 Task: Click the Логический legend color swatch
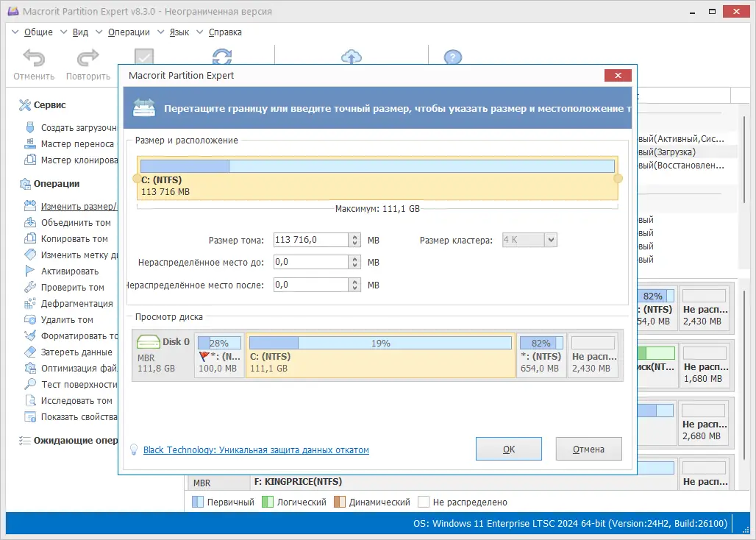click(x=268, y=502)
